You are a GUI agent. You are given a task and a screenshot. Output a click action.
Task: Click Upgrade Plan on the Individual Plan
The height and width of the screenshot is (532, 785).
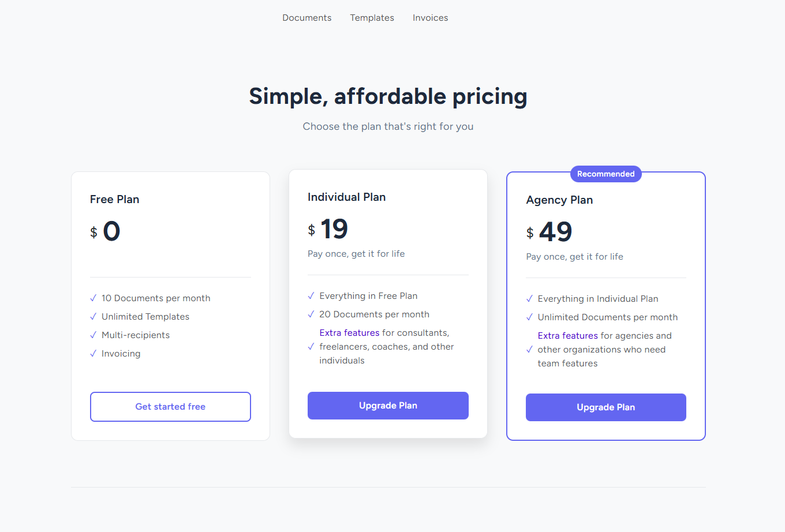point(388,406)
